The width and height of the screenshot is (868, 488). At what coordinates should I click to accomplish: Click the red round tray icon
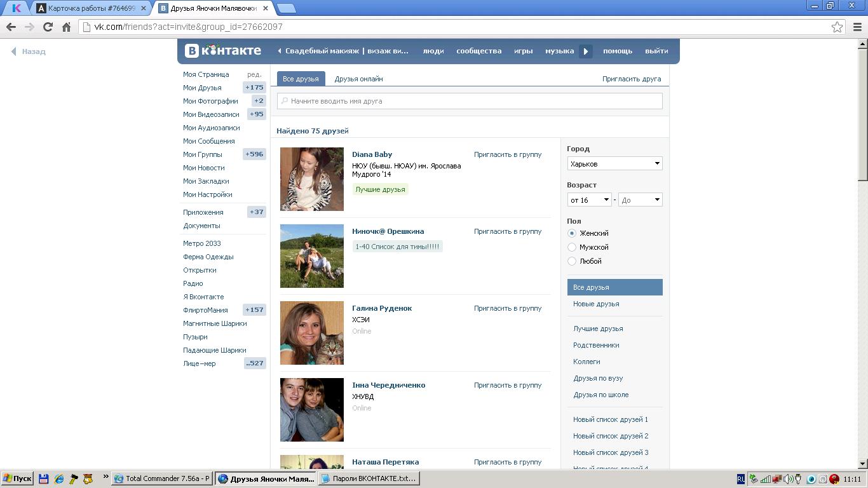pos(834,479)
